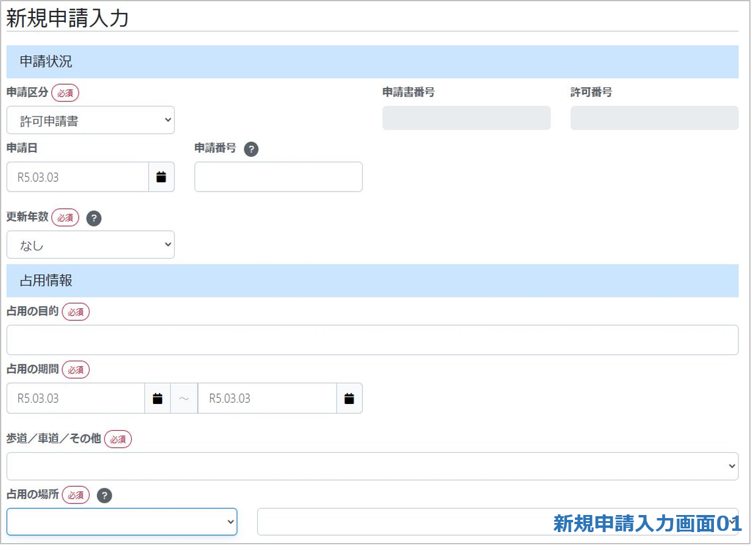The width and height of the screenshot is (756, 551).
Task: Open the first 占用の場所 dropdown
Action: (122, 522)
